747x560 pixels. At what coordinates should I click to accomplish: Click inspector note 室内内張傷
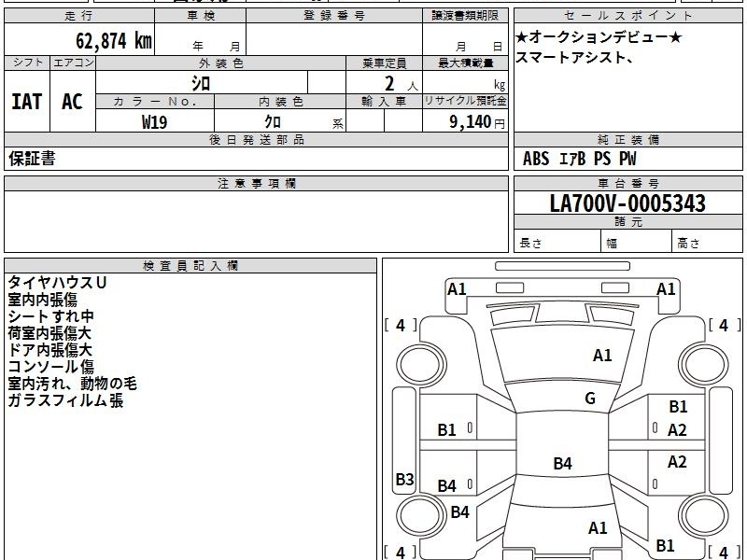(x=42, y=300)
